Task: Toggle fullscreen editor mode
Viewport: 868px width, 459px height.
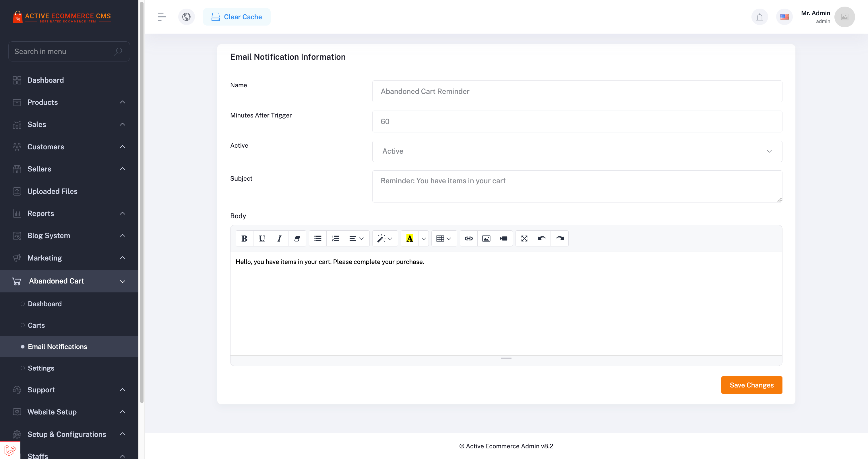Action: (524, 238)
